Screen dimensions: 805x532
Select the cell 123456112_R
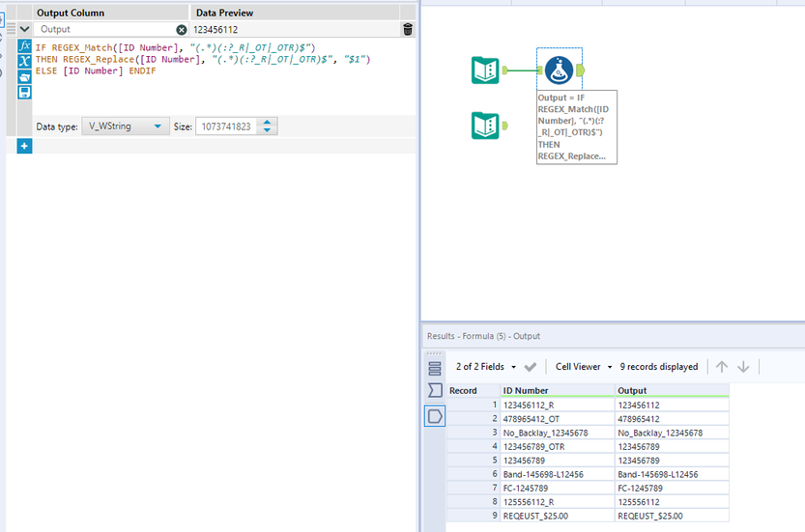pos(558,405)
